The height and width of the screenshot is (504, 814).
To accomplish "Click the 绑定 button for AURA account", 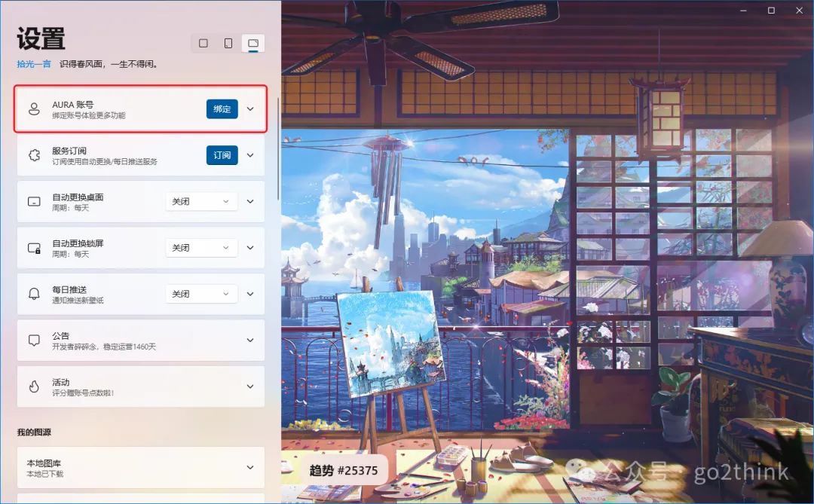I will click(222, 109).
